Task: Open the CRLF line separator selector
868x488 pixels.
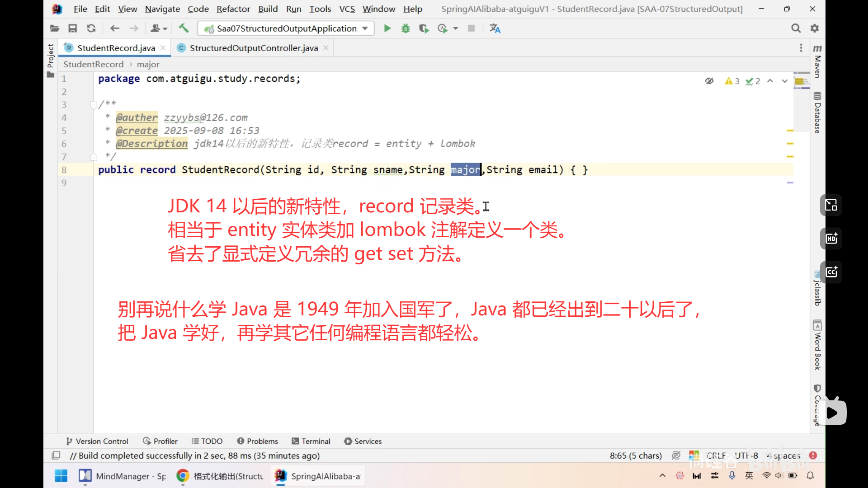Action: tap(716, 455)
